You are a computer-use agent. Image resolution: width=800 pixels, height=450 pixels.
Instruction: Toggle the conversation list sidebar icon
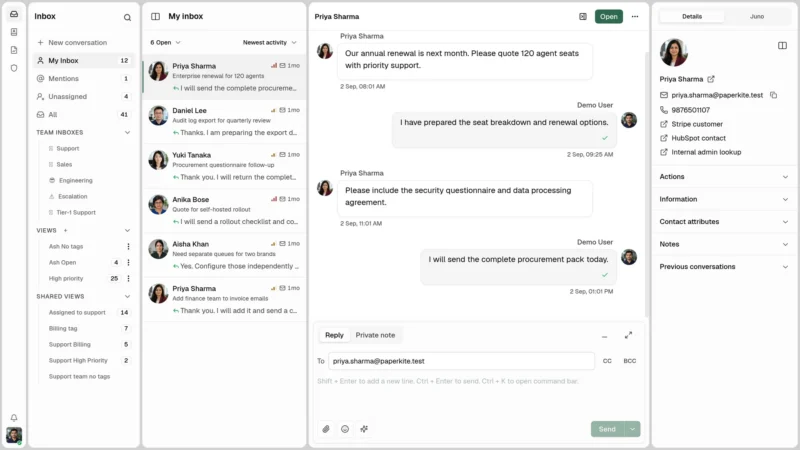pos(156,16)
